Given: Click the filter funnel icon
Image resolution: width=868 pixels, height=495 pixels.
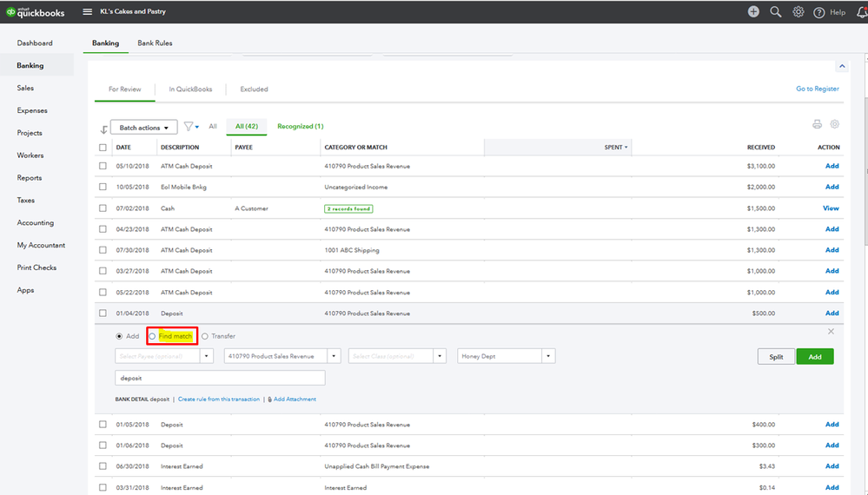Looking at the screenshot, I should (x=189, y=127).
